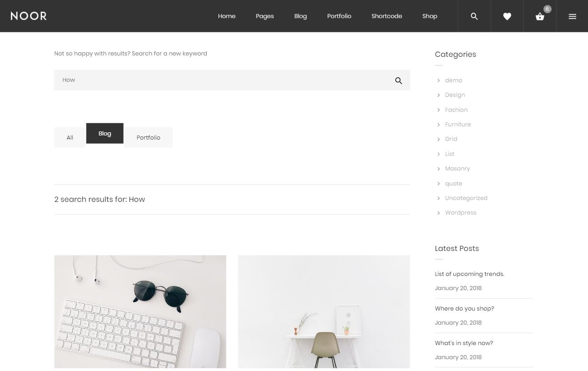Image resolution: width=588 pixels, height=371 pixels.
Task: Click the Categories widget heading
Action: click(455, 55)
